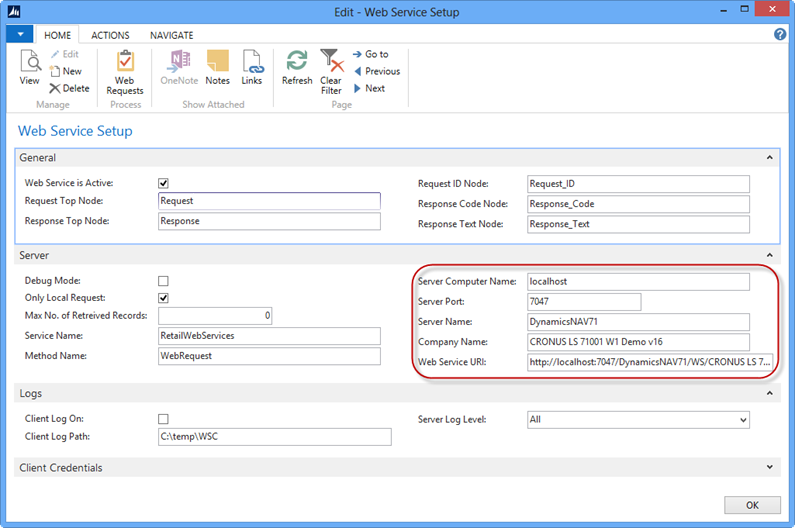Open the Server Log Level dropdown

(740, 420)
